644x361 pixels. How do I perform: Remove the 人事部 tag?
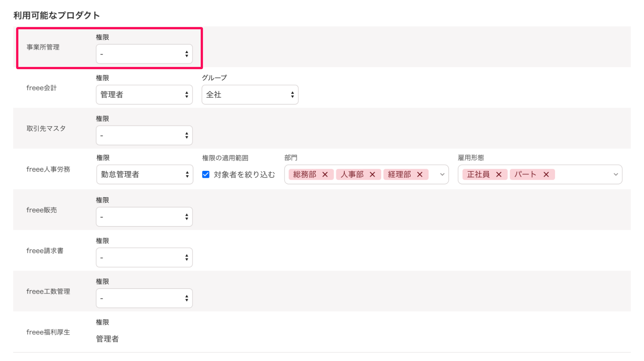click(x=372, y=174)
